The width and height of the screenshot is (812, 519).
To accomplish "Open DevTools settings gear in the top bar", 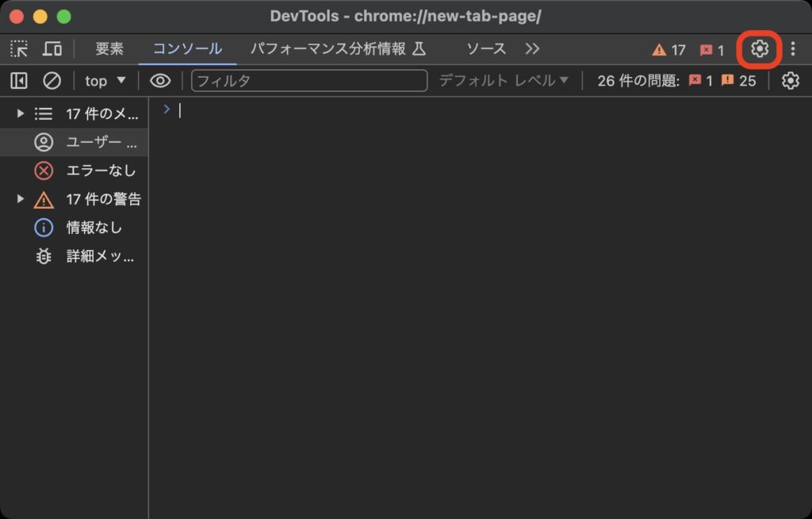I will click(760, 49).
